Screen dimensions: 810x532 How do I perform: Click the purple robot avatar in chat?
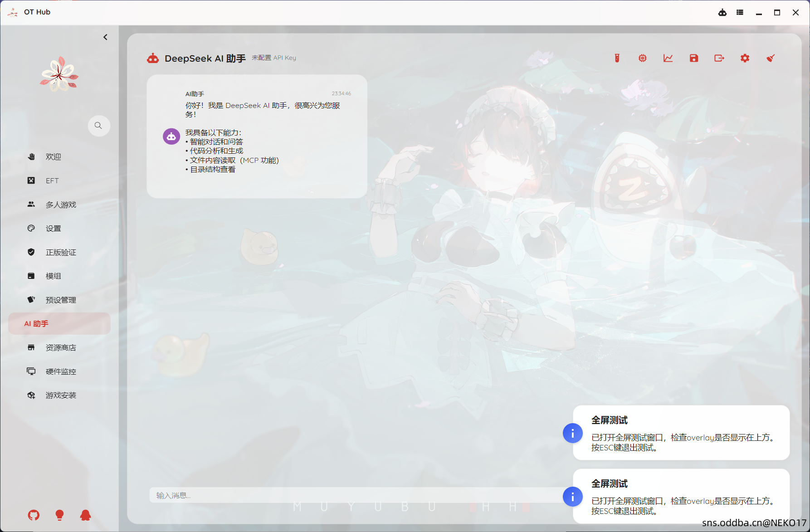coord(171,136)
